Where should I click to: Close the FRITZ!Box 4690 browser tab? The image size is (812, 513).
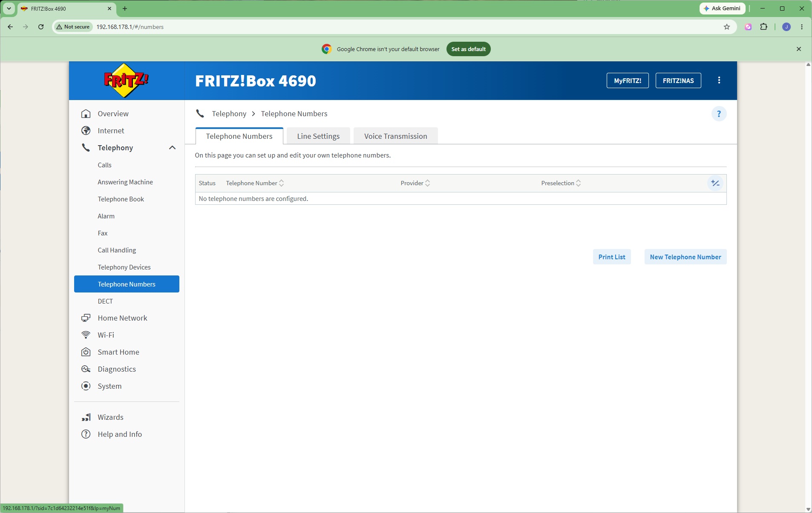coord(109,9)
